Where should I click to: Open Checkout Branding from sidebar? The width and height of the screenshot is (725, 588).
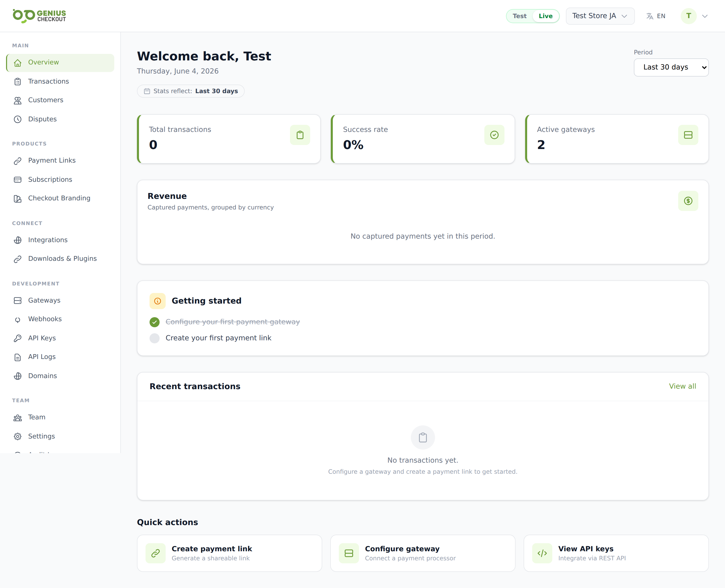60,199
